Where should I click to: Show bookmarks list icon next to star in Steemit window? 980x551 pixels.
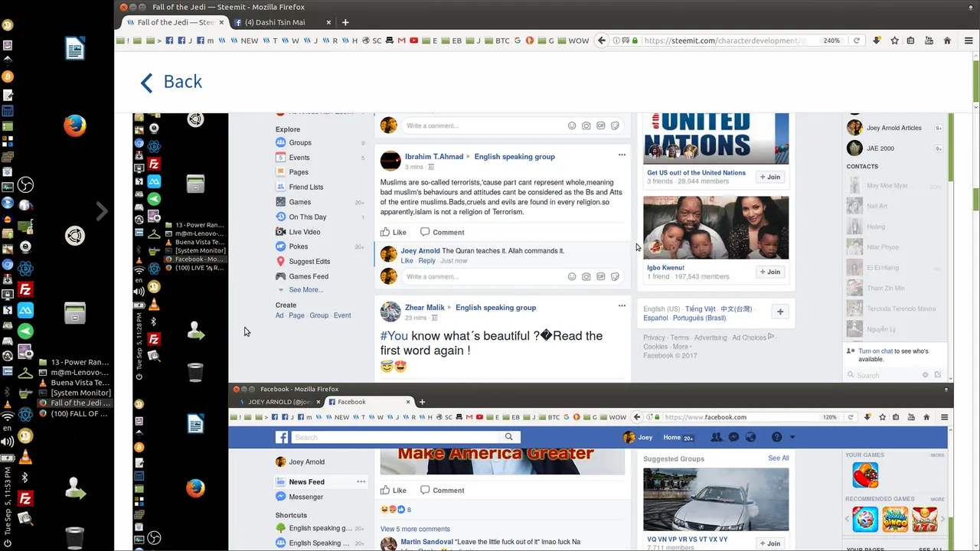point(911,41)
